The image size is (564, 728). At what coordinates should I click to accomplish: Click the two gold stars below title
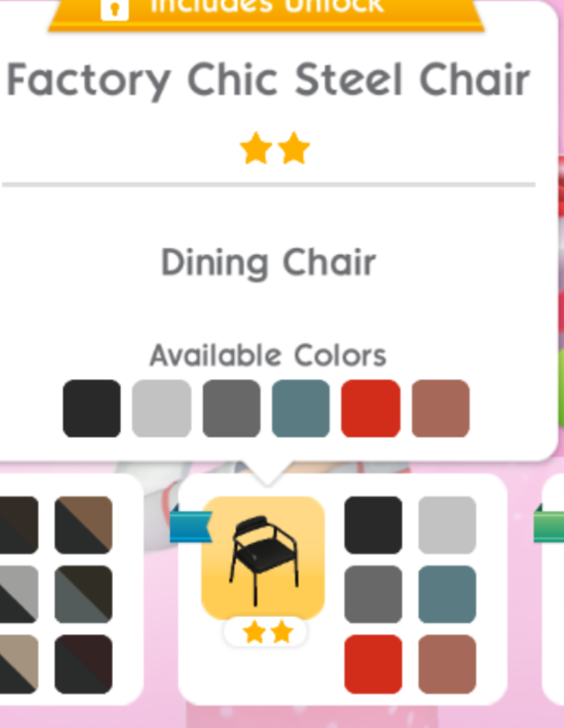(x=275, y=149)
